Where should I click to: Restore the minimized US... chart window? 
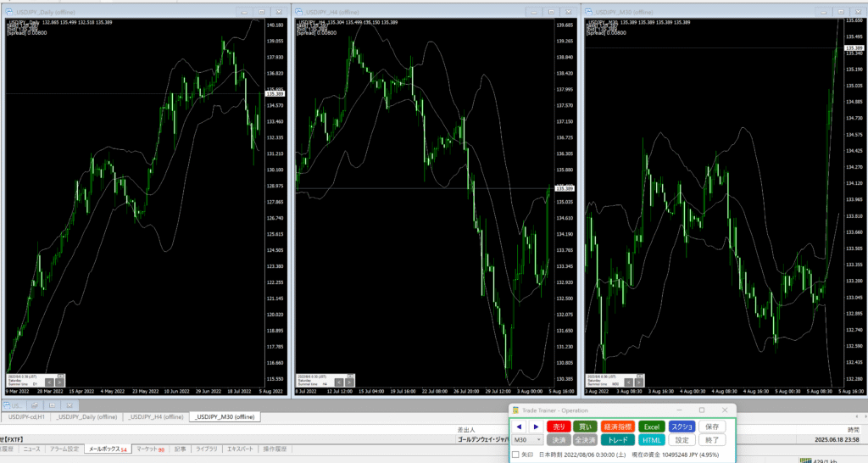click(x=34, y=405)
